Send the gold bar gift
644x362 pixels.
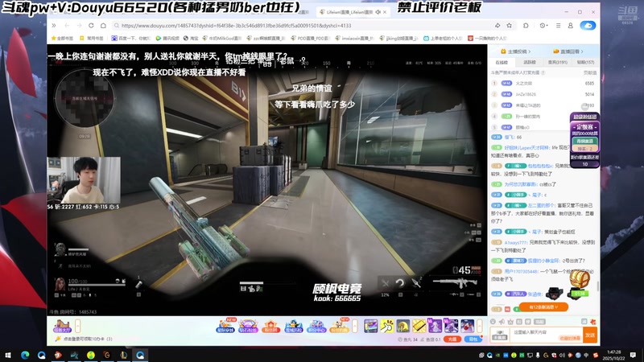point(419,327)
